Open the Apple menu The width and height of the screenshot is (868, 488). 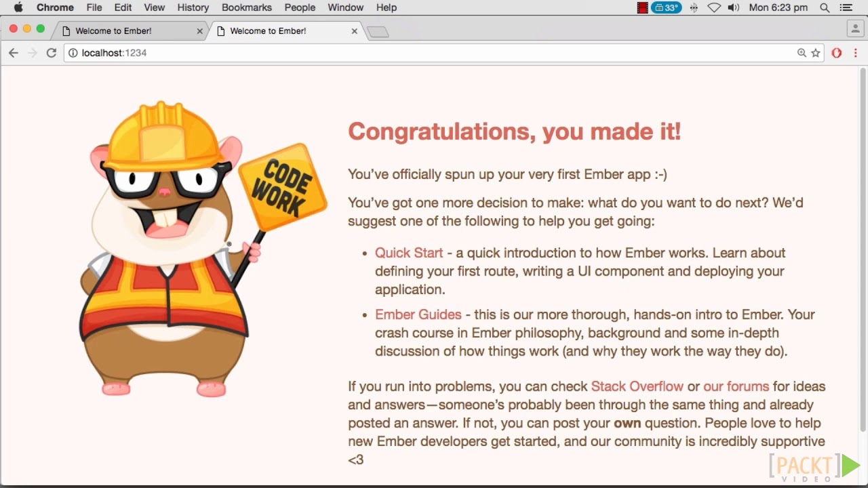(x=18, y=7)
